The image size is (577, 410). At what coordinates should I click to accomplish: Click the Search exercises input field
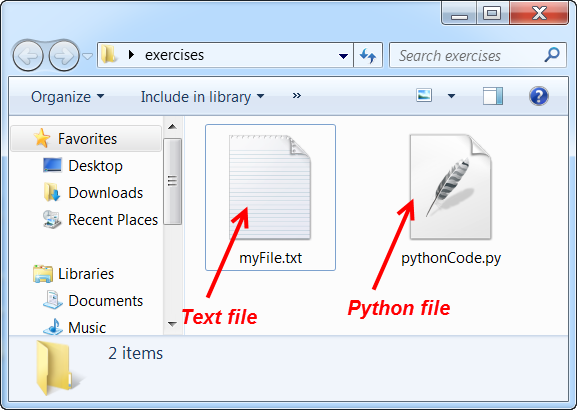pyautogui.click(x=467, y=56)
